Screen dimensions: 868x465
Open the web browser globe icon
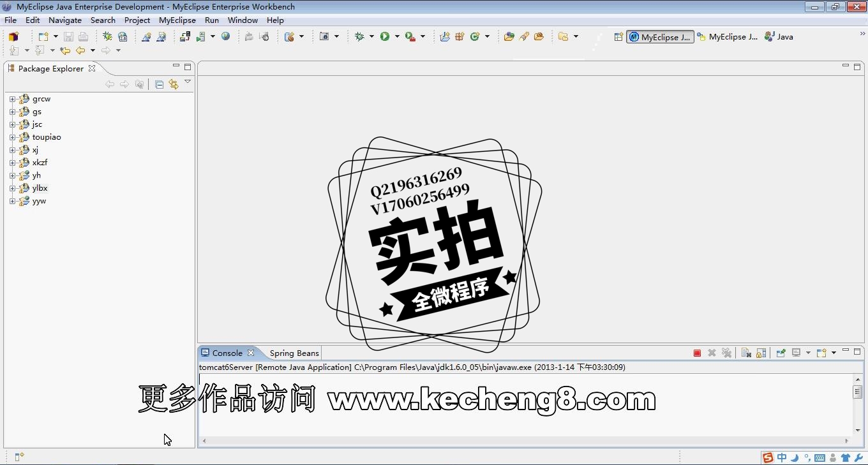pyautogui.click(x=225, y=37)
